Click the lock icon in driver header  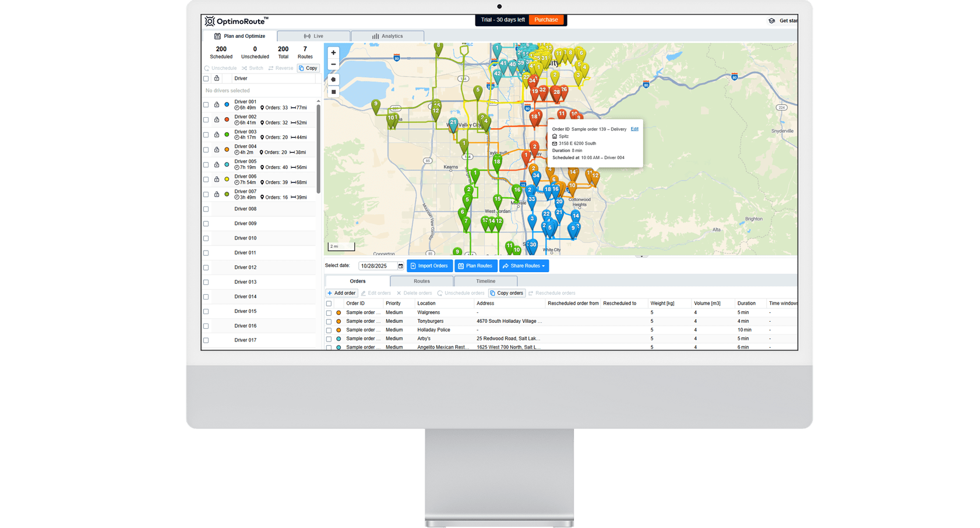click(217, 78)
